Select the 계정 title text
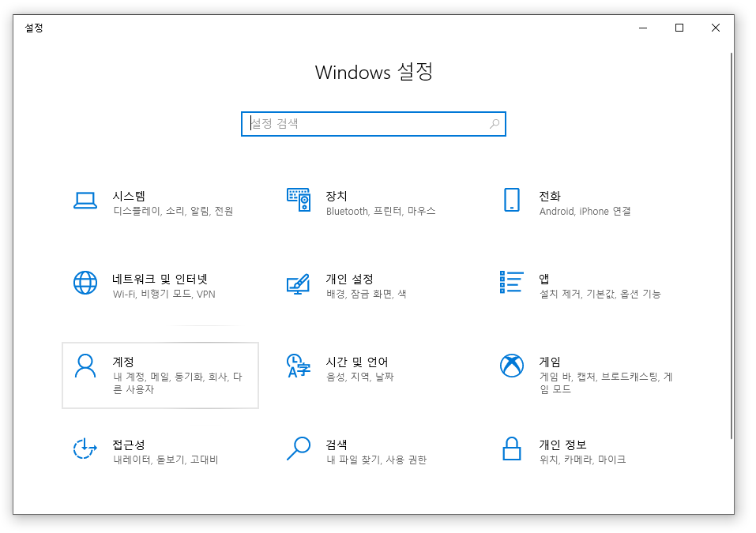756x533 pixels. 123,362
